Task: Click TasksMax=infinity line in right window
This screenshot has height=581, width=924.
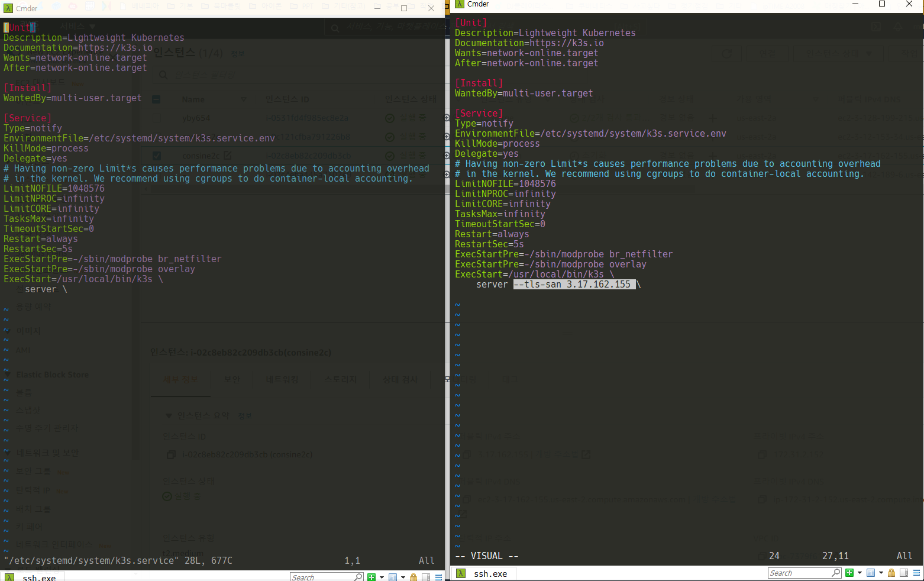Action: coord(500,214)
